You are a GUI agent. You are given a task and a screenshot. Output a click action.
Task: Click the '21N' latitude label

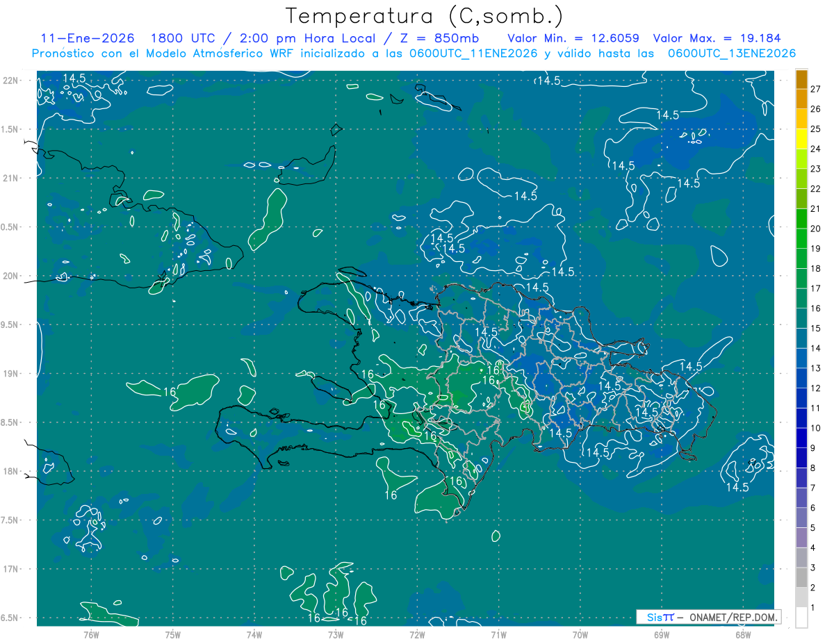tap(10, 178)
